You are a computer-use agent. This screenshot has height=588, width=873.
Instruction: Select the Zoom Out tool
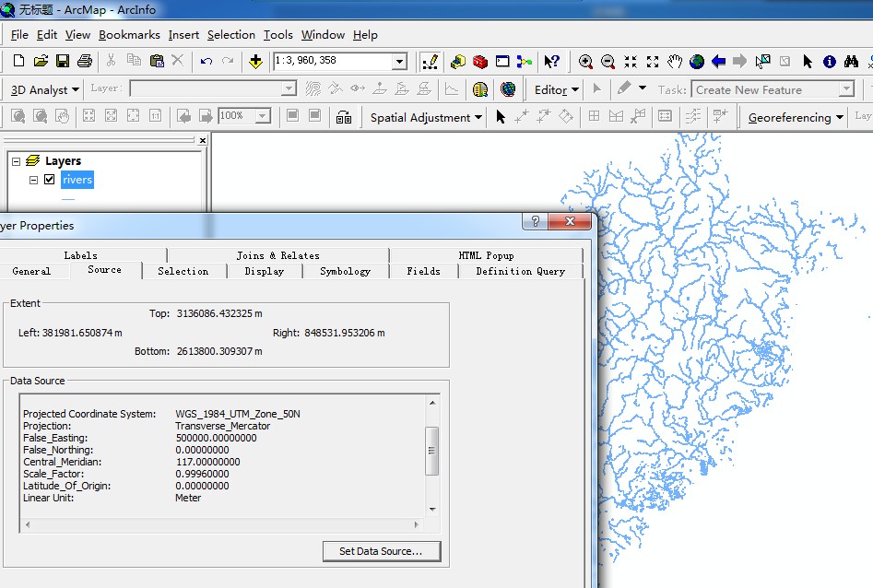(608, 61)
